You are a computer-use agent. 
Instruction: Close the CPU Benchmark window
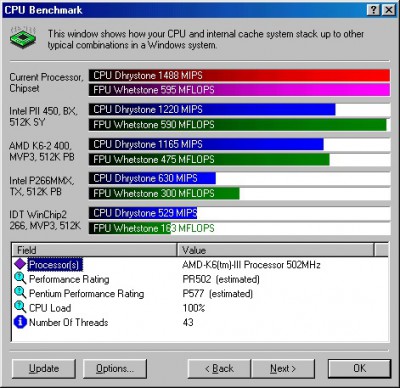[389, 10]
